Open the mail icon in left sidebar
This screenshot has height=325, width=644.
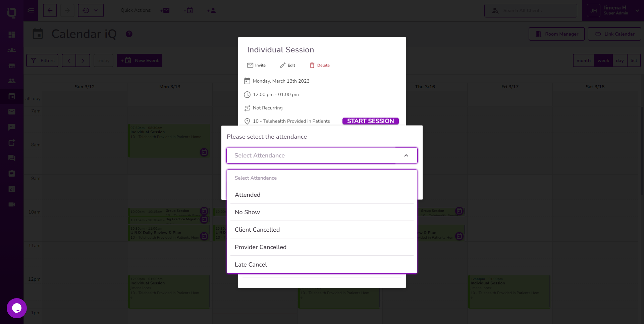click(x=12, y=112)
